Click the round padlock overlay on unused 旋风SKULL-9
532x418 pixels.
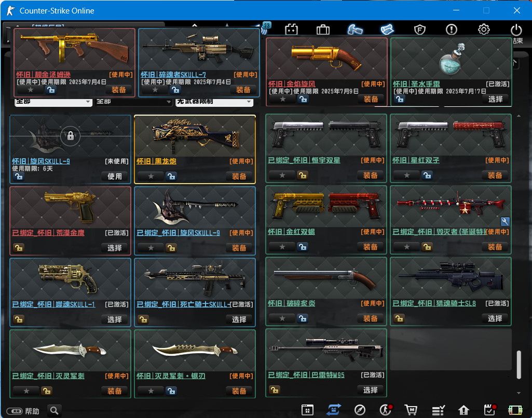pos(70,136)
